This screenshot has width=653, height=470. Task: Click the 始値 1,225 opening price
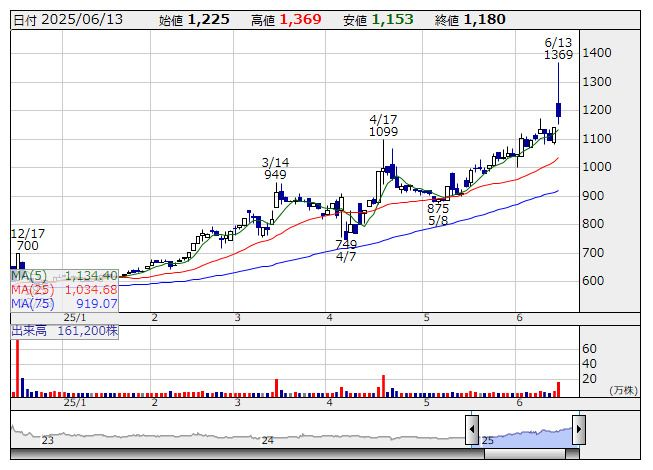(x=194, y=20)
